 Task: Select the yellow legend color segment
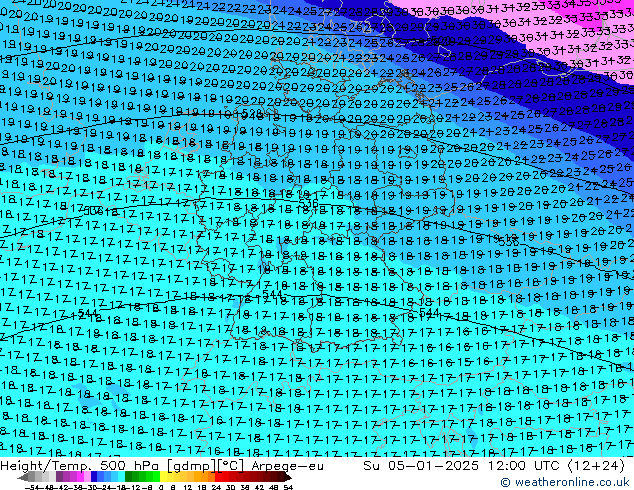coord(163,477)
